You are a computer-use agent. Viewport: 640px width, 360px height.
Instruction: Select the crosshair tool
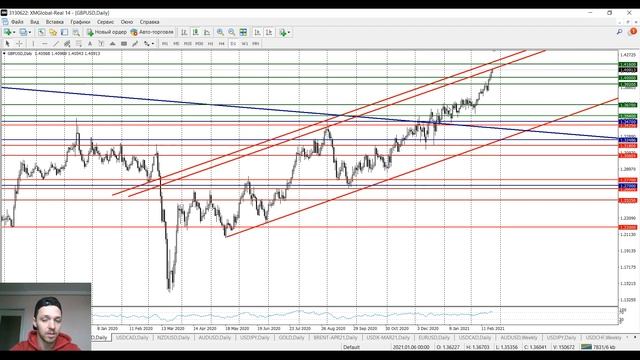(x=19, y=44)
